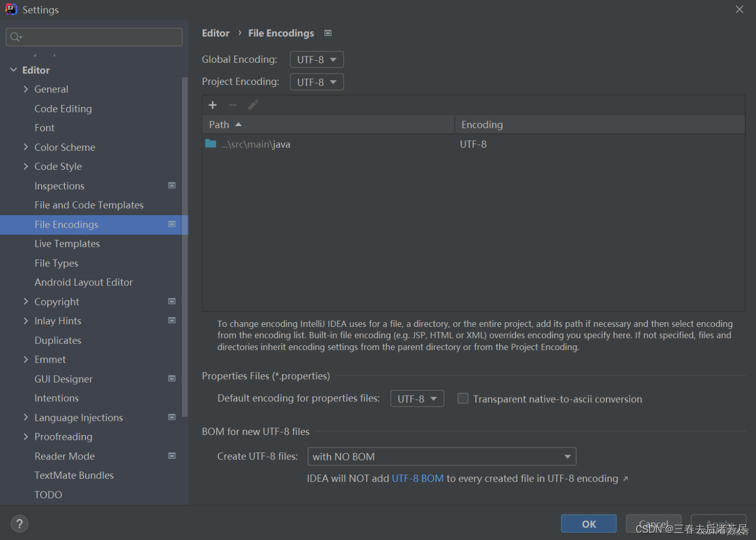This screenshot has width=756, height=540.
Task: Click the project icon next to Reader Mode
Action: [x=172, y=456]
